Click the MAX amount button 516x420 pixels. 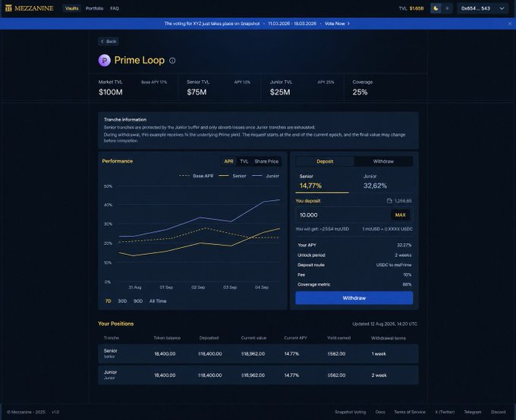click(400, 215)
